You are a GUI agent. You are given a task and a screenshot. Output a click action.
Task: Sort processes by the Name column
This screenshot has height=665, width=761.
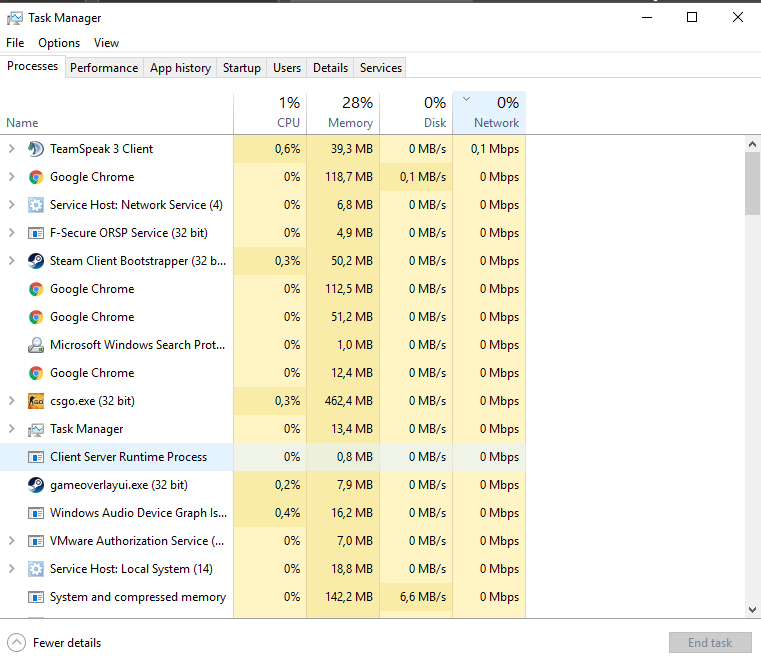pos(116,113)
